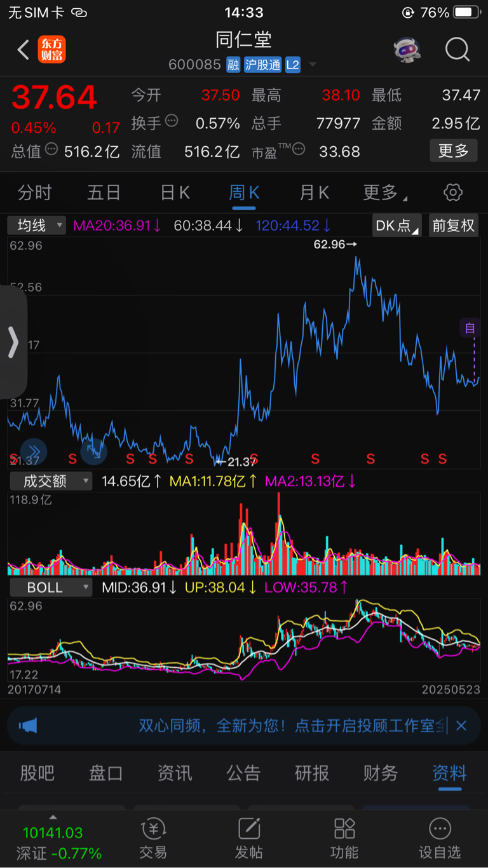This screenshot has width=488, height=868.
Task: Tap the purple 自 marker on chart
Action: coord(470,328)
